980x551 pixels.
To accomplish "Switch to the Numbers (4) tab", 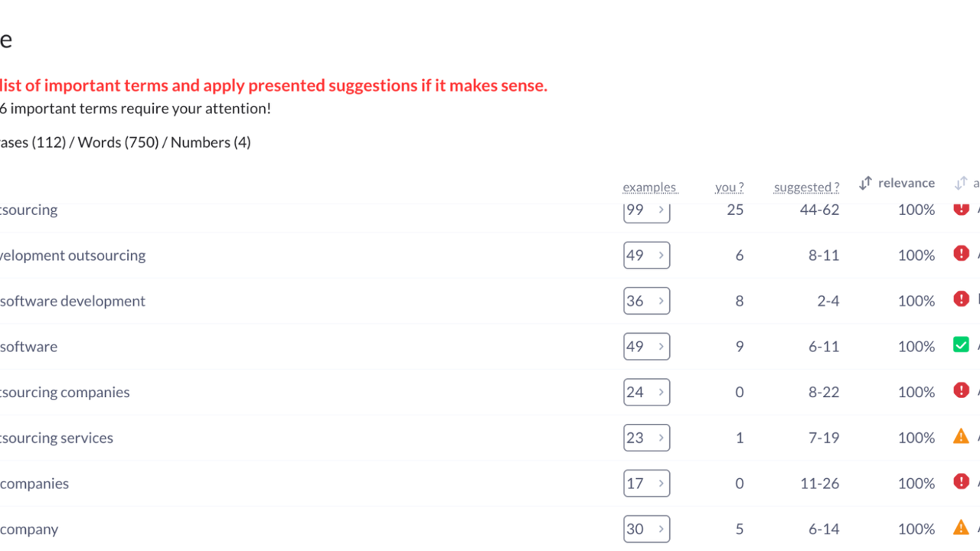I will (211, 142).
